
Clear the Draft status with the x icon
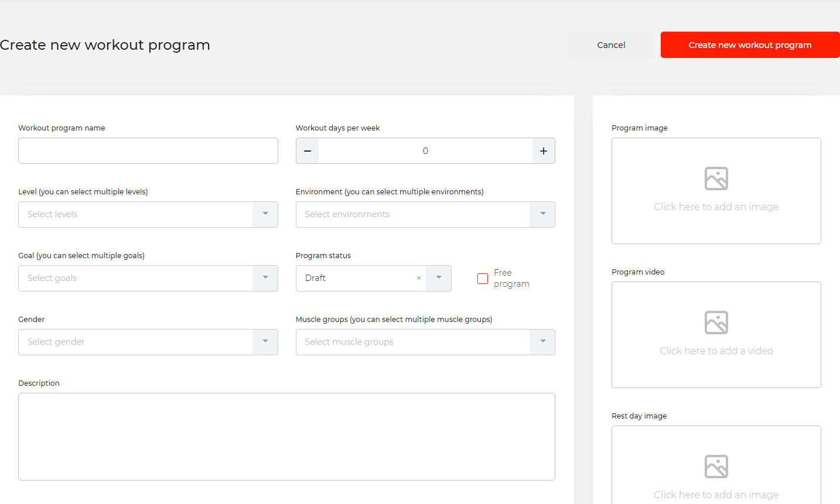click(419, 278)
